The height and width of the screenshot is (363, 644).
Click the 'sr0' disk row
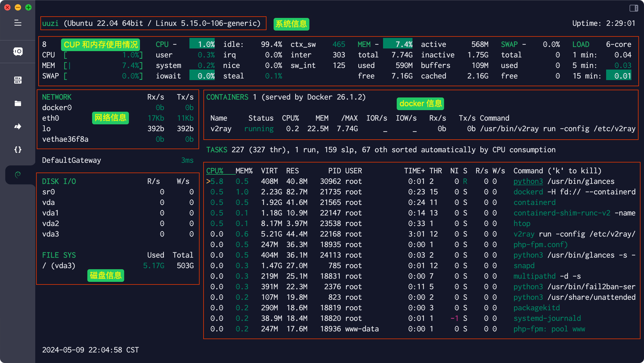(118, 192)
